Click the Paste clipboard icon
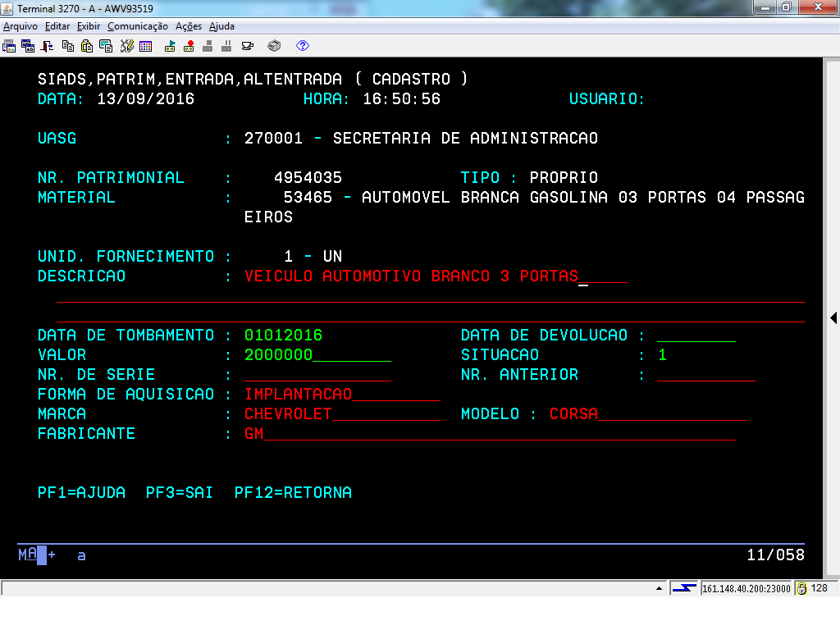This screenshot has width=840, height=630. coord(87,46)
